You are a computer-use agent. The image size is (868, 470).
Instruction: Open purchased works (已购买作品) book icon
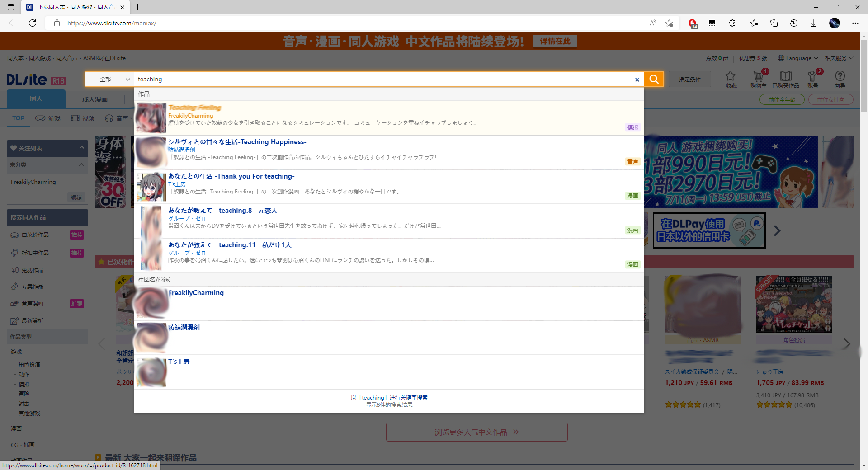pyautogui.click(x=786, y=78)
